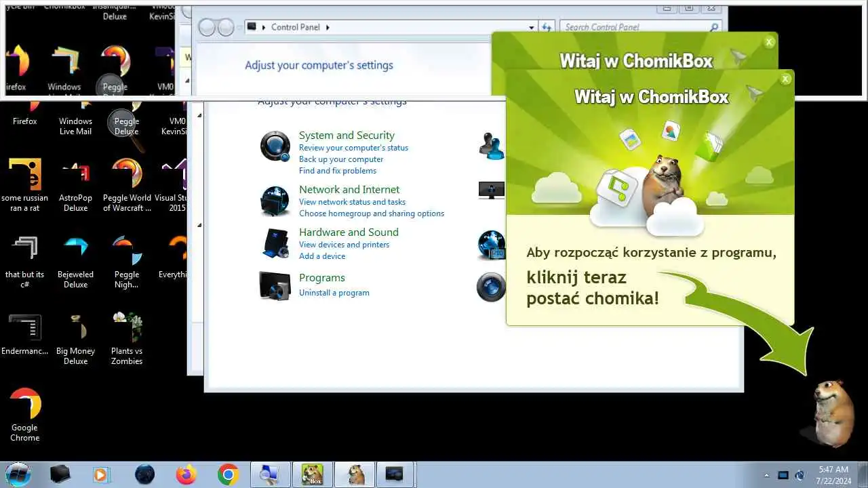Viewport: 868px width, 488px height.
Task: Click Review your computer's status
Action: tap(353, 148)
